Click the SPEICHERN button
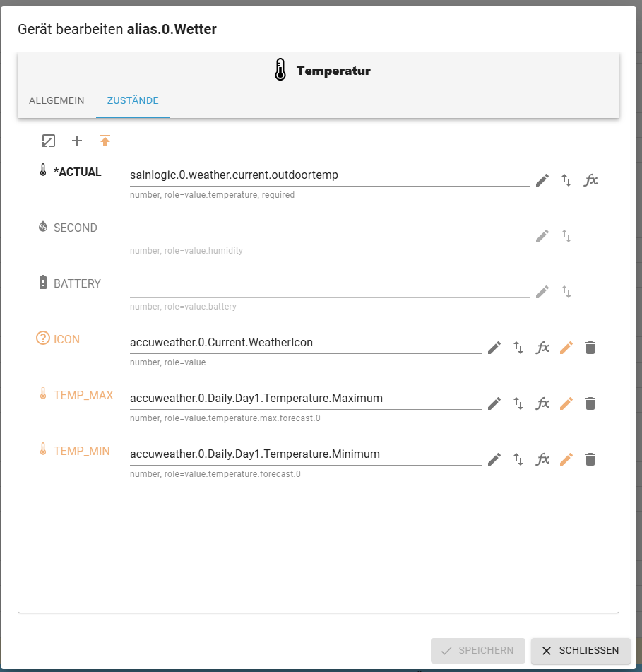The image size is (642, 672). [x=477, y=650]
